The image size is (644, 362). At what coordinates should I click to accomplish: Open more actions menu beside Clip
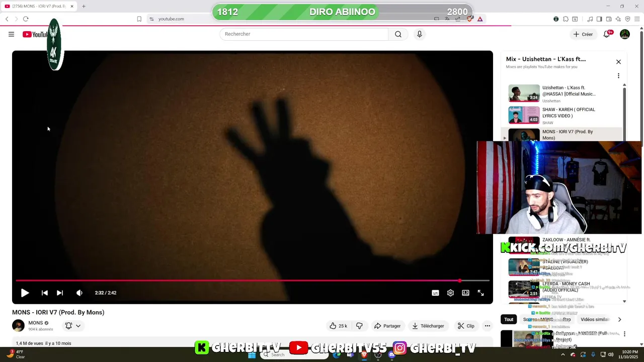(487, 326)
